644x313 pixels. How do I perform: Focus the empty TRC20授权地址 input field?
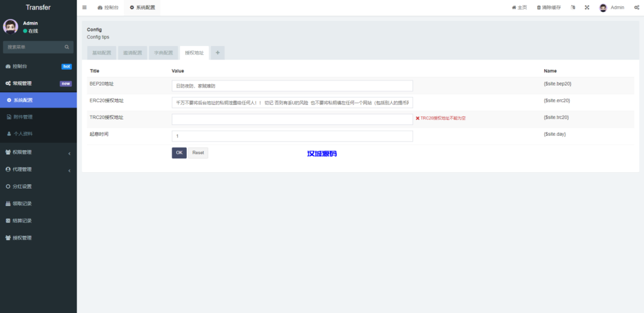(292, 119)
